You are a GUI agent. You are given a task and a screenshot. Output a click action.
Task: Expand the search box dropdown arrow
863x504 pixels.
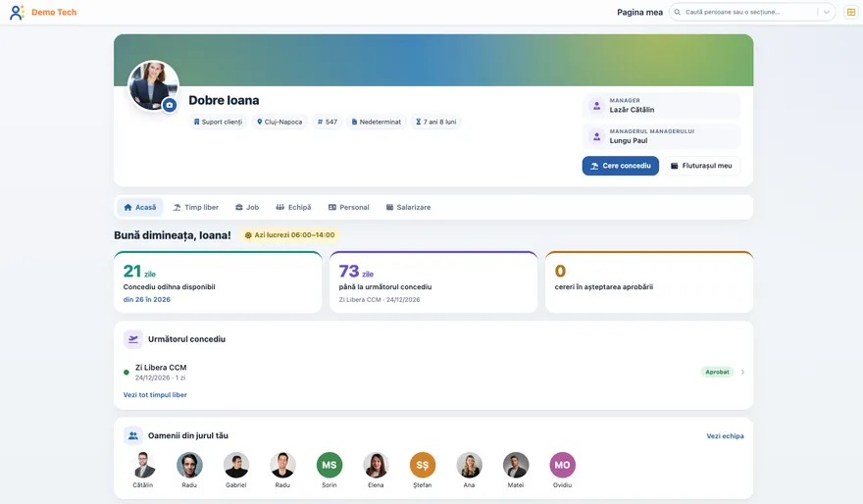(x=826, y=12)
